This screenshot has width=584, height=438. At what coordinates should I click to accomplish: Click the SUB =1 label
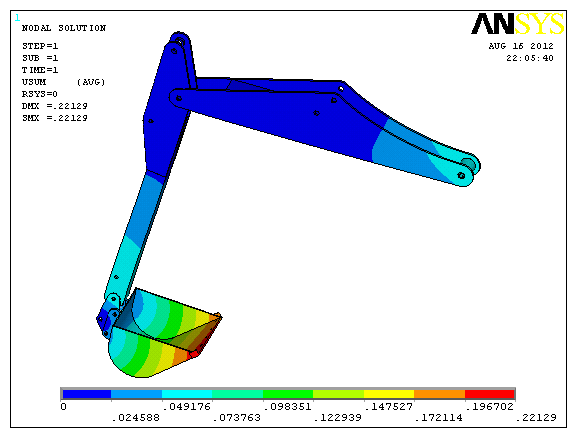(40, 58)
